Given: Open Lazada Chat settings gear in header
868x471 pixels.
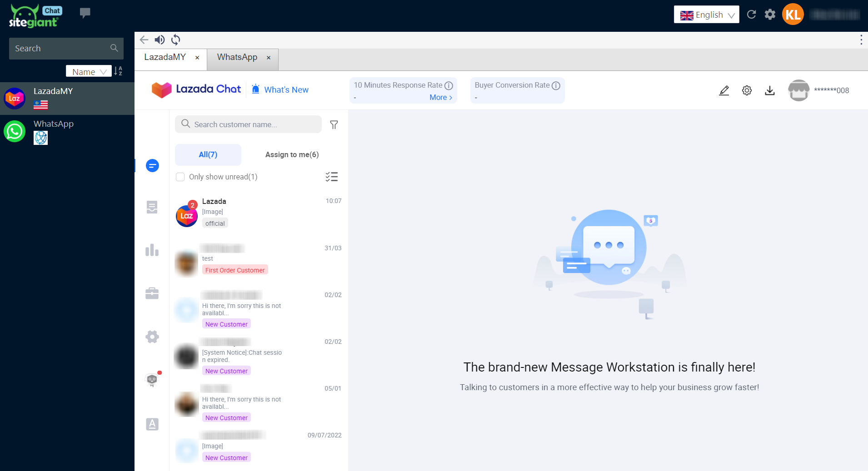Looking at the screenshot, I should pos(747,90).
